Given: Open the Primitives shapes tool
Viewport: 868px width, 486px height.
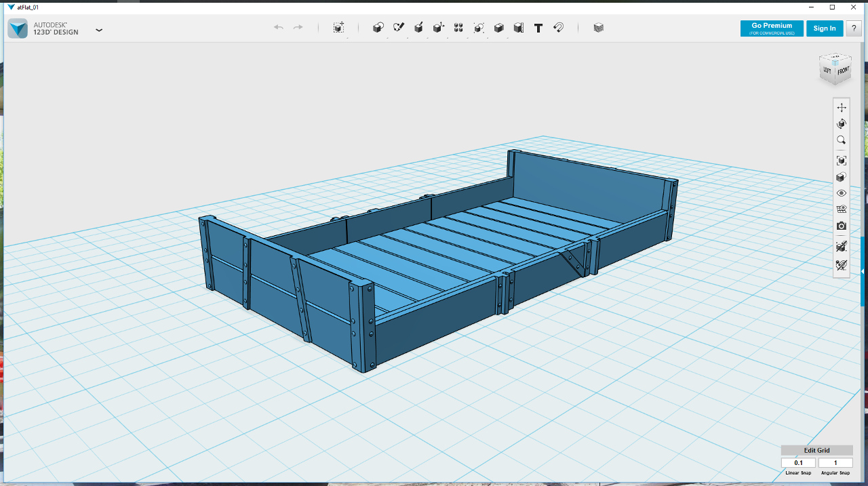Looking at the screenshot, I should [x=378, y=28].
